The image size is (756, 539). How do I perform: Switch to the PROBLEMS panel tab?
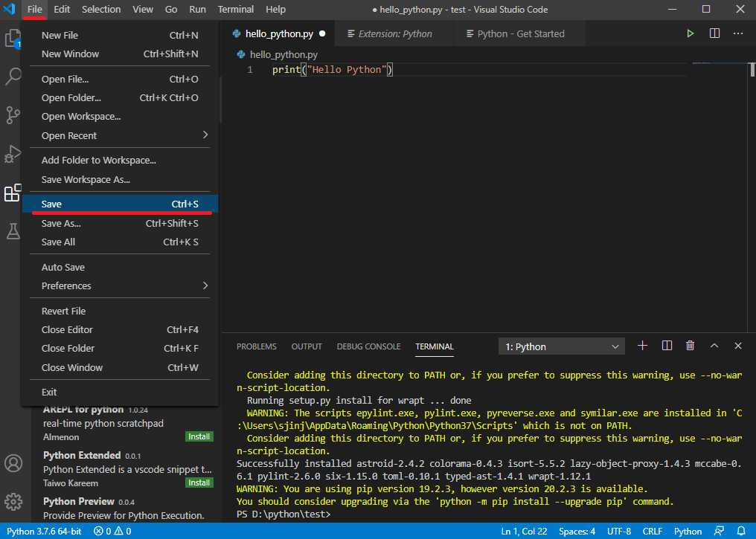(257, 346)
